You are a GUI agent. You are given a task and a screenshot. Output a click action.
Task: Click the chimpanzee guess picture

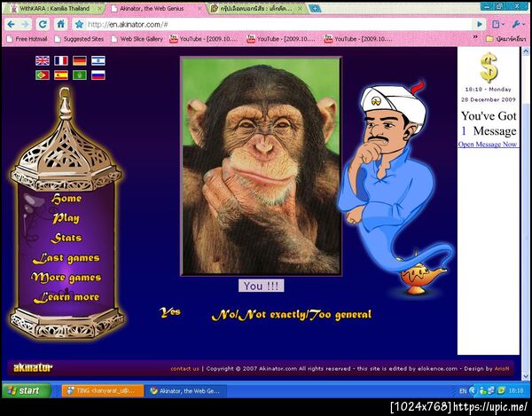[x=262, y=166]
